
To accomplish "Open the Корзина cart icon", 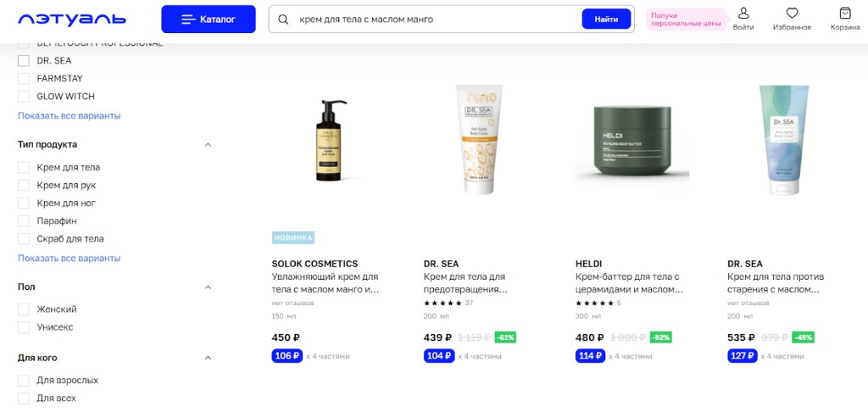I will pyautogui.click(x=845, y=13).
